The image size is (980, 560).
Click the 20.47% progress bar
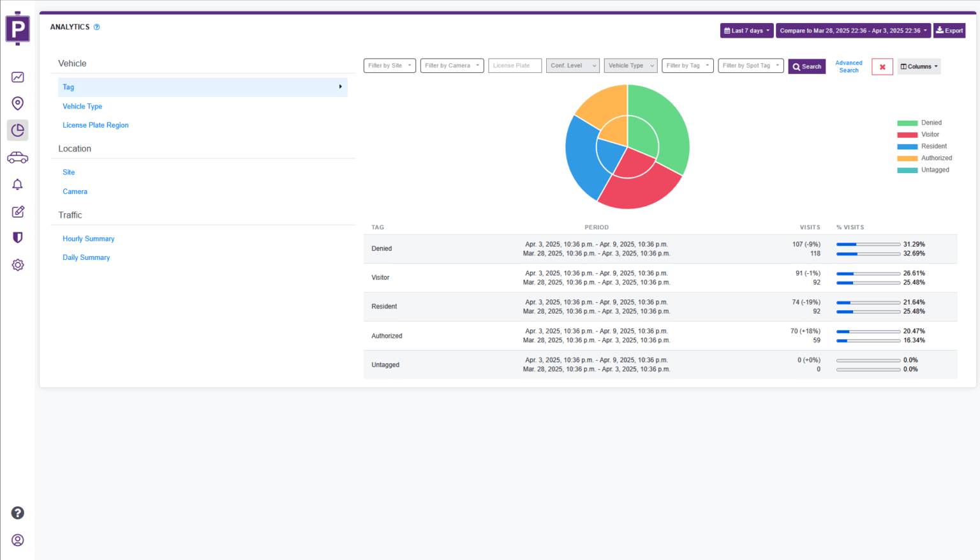(x=868, y=331)
